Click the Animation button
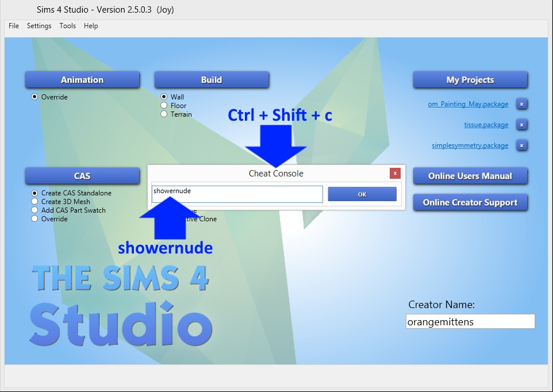 82,80
